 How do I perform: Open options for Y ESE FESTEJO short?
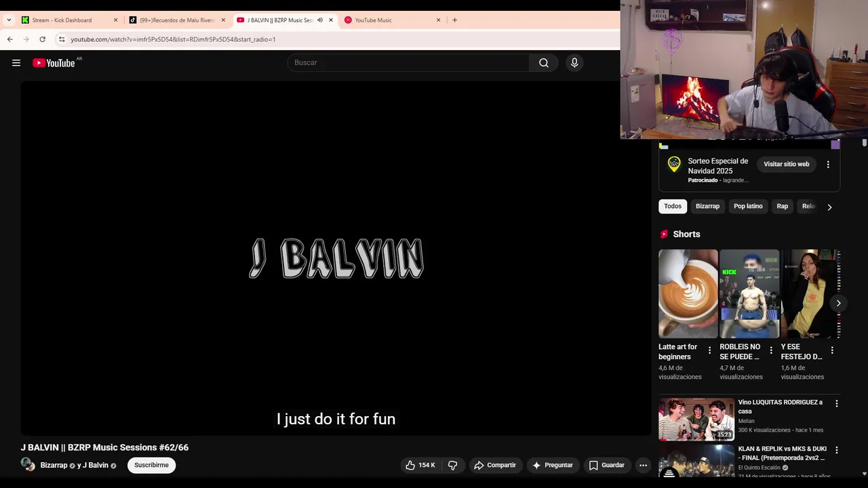pos(832,350)
